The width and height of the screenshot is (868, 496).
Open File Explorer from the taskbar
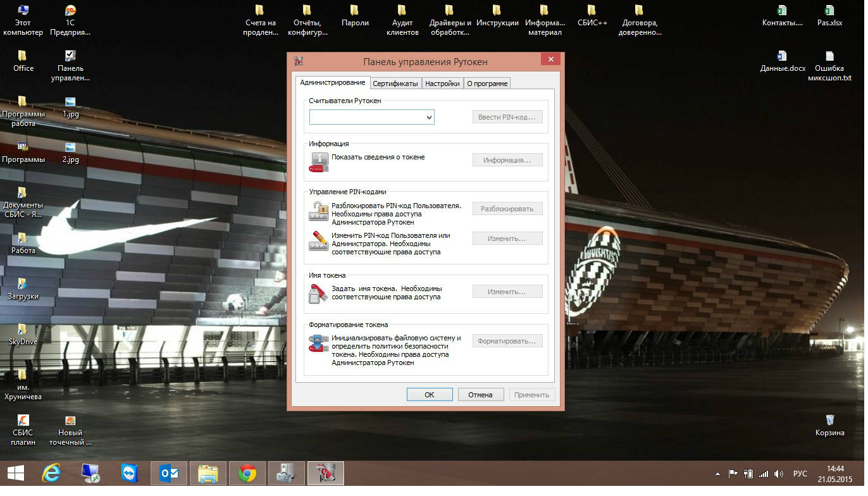[x=208, y=473]
